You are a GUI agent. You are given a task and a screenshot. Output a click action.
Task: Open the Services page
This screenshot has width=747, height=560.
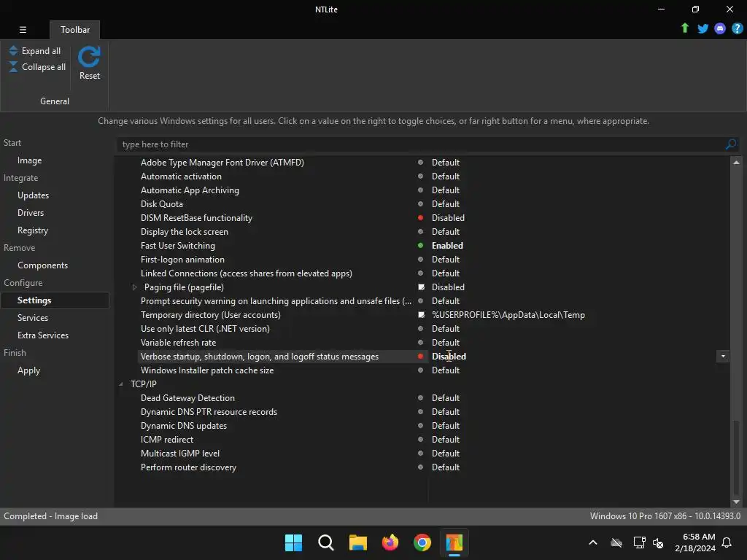coord(33,318)
